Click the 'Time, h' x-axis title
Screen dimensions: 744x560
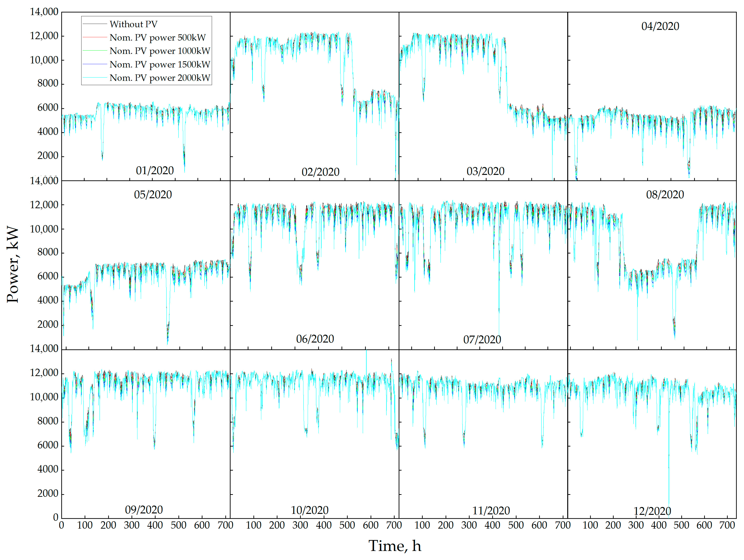click(394, 546)
